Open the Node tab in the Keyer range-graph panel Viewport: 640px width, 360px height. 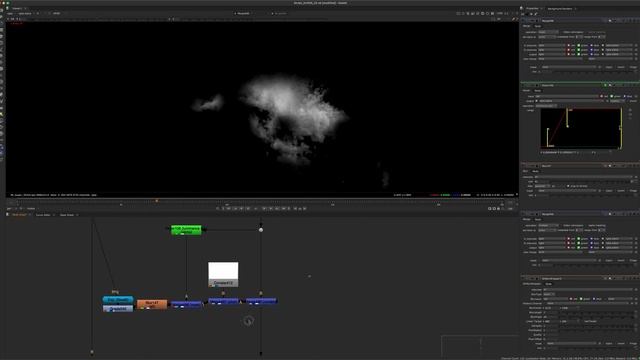tap(538, 91)
